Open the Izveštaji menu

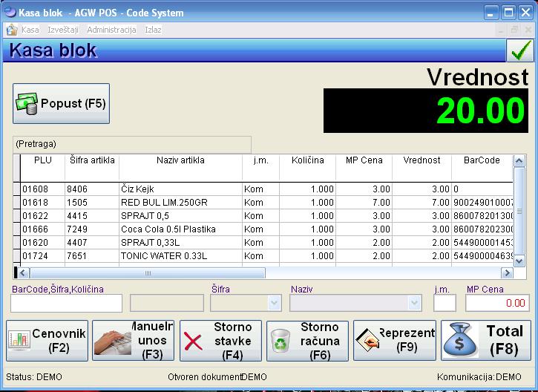(x=63, y=30)
